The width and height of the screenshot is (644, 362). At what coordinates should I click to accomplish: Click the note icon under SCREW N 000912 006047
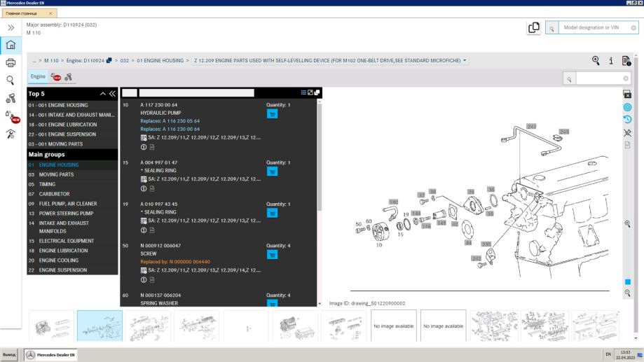[x=152, y=280]
